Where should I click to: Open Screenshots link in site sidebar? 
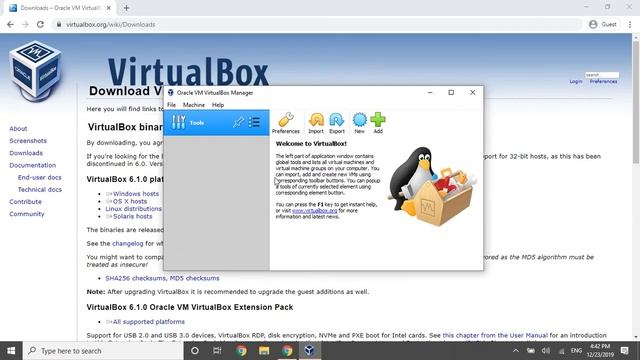pos(28,141)
